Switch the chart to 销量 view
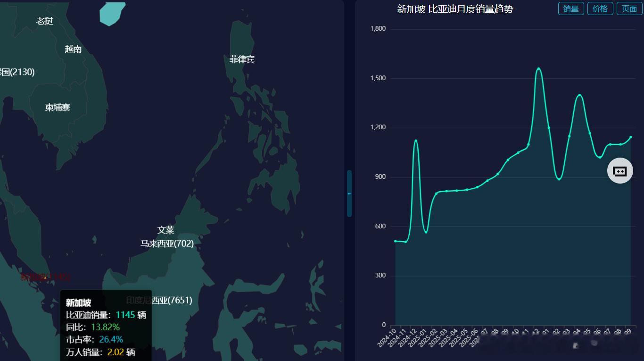This screenshot has width=644, height=361. tap(571, 8)
